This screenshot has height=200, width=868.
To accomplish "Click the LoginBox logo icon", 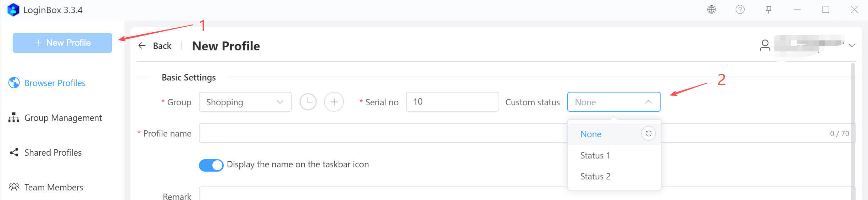I will point(13,10).
